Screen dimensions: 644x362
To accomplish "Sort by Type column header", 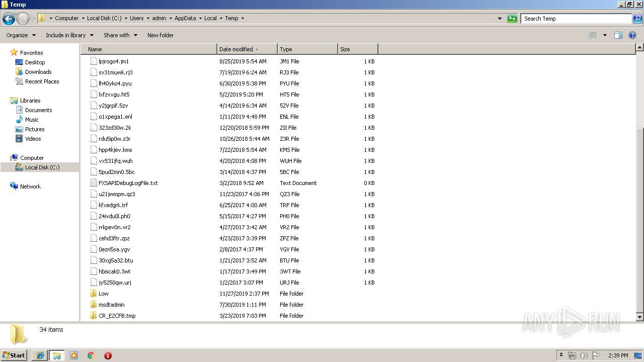I will [x=307, y=49].
